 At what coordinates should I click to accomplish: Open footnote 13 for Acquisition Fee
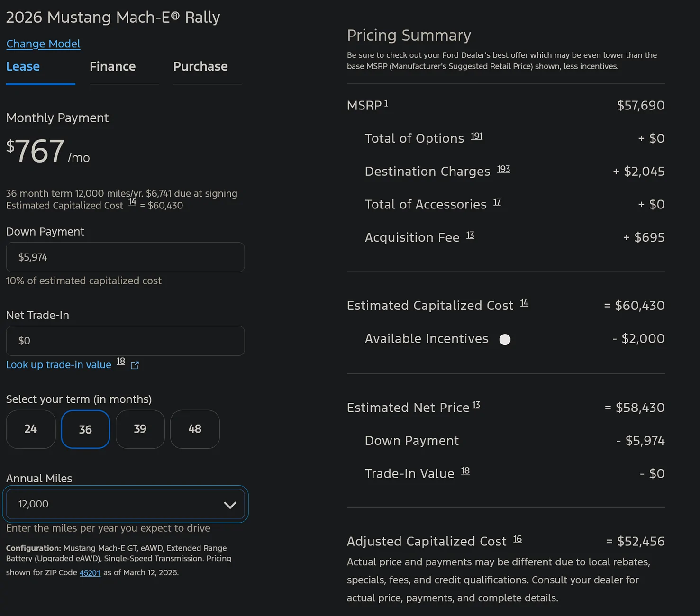(x=470, y=235)
